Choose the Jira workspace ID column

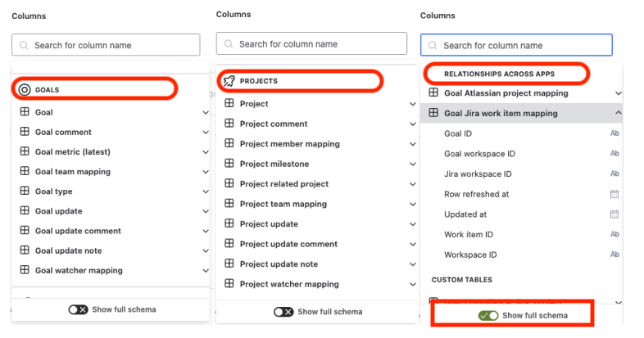478,174
